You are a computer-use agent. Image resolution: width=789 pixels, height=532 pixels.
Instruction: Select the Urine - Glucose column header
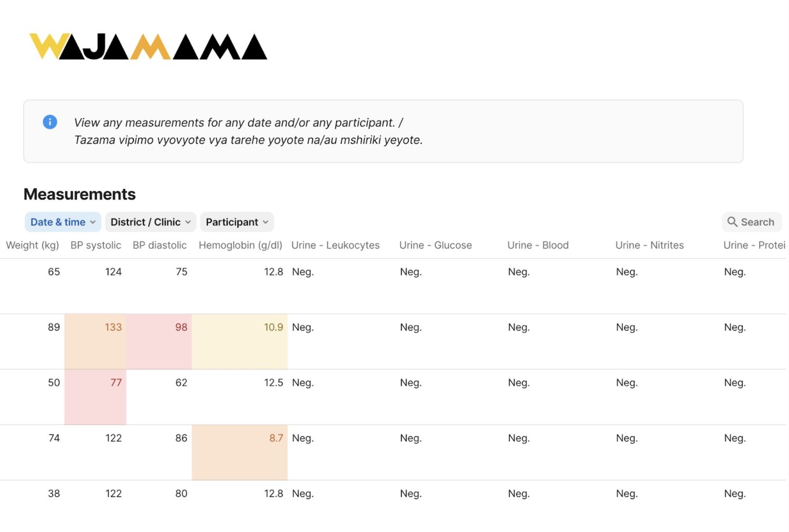436,245
